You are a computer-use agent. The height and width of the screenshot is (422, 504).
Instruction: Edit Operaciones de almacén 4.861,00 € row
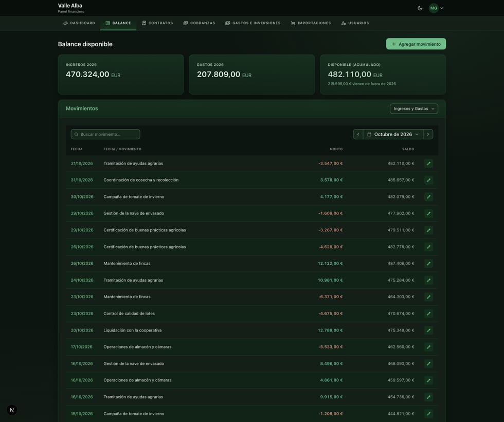click(x=428, y=380)
